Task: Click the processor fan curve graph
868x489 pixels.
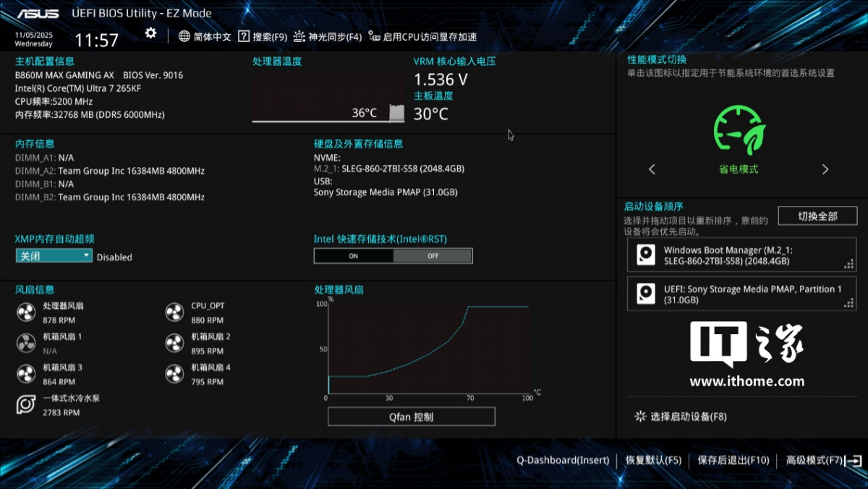Action: tap(428, 349)
